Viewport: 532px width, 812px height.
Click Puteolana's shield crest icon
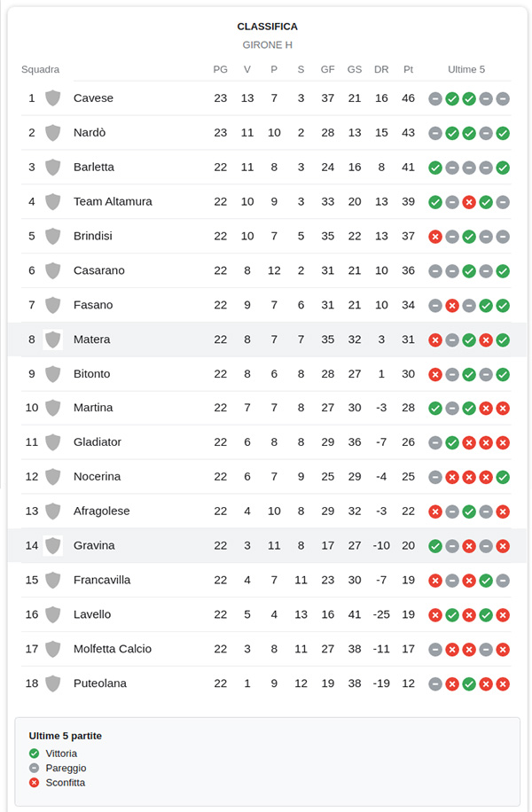pyautogui.click(x=53, y=683)
